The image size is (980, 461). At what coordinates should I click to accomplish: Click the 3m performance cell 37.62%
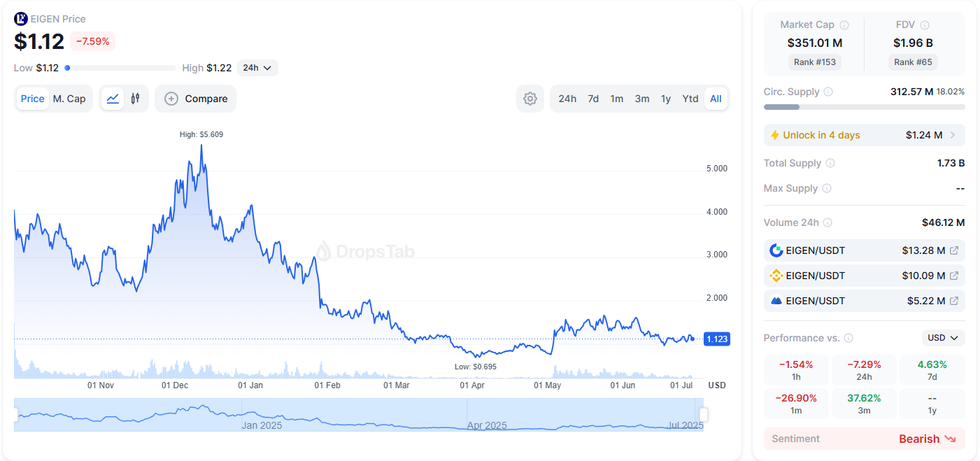pyautogui.click(x=864, y=404)
